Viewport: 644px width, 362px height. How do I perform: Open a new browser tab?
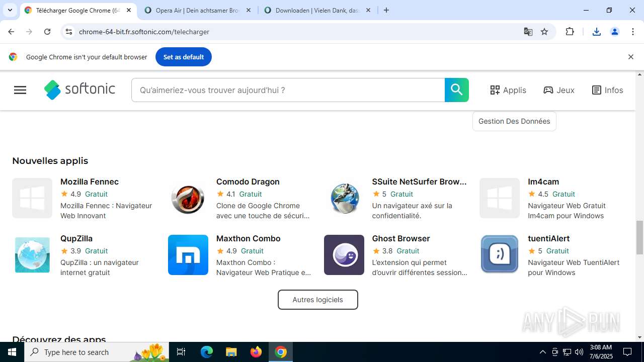pos(386,10)
